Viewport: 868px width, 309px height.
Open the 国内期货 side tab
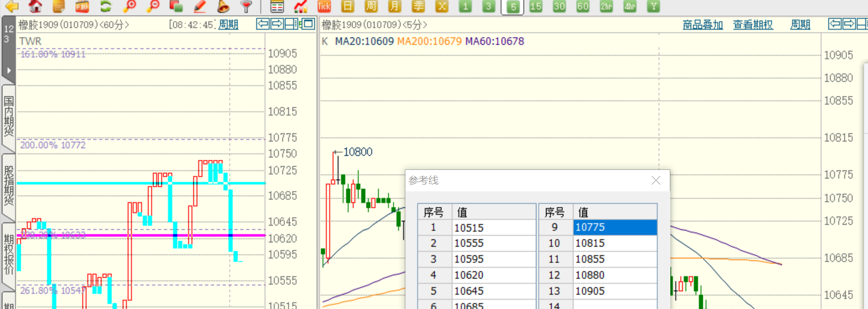pos(8,117)
